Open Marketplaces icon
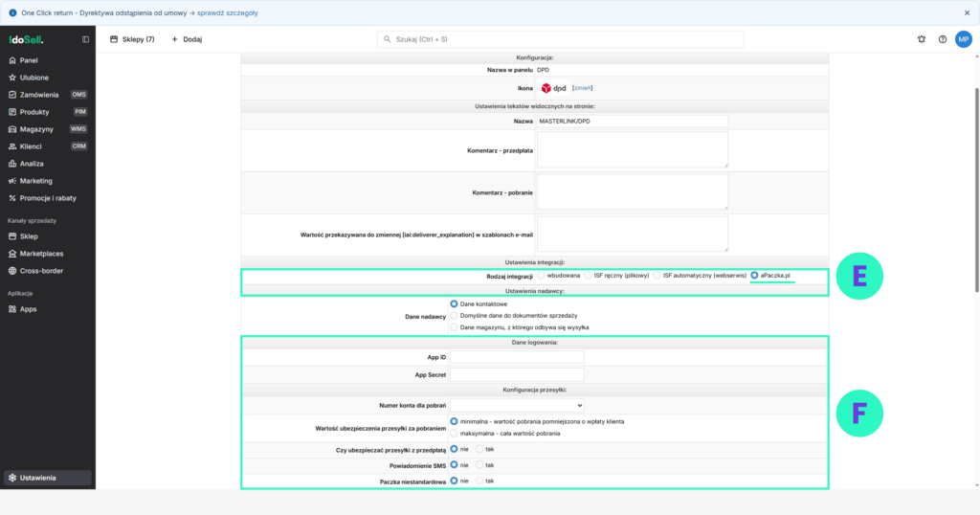Screen dimensions: 980x515 coord(12,254)
